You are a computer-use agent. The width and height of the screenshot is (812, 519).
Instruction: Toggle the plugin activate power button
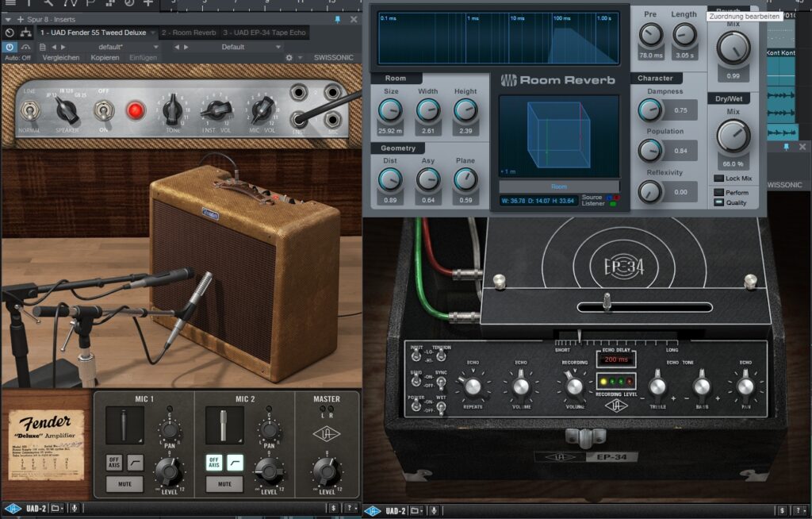10,47
